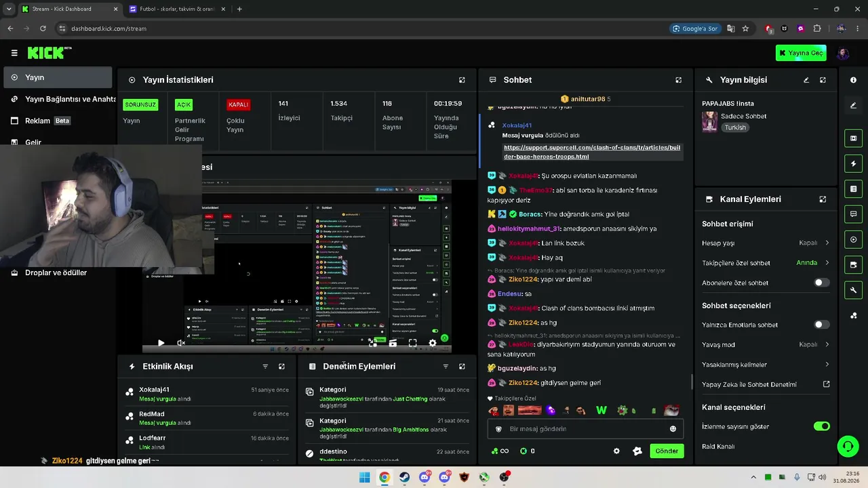Pop out the Etkinlik Akışı panel

[x=281, y=366]
